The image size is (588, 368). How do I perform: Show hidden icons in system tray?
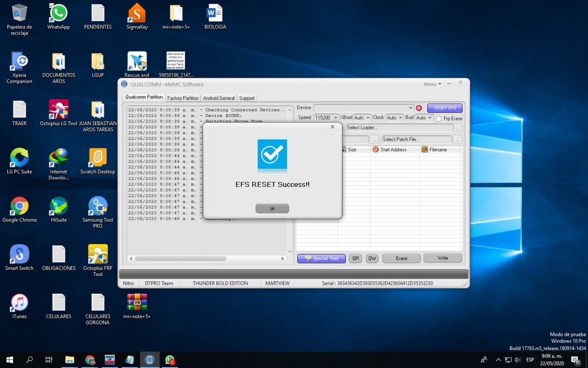pos(498,360)
